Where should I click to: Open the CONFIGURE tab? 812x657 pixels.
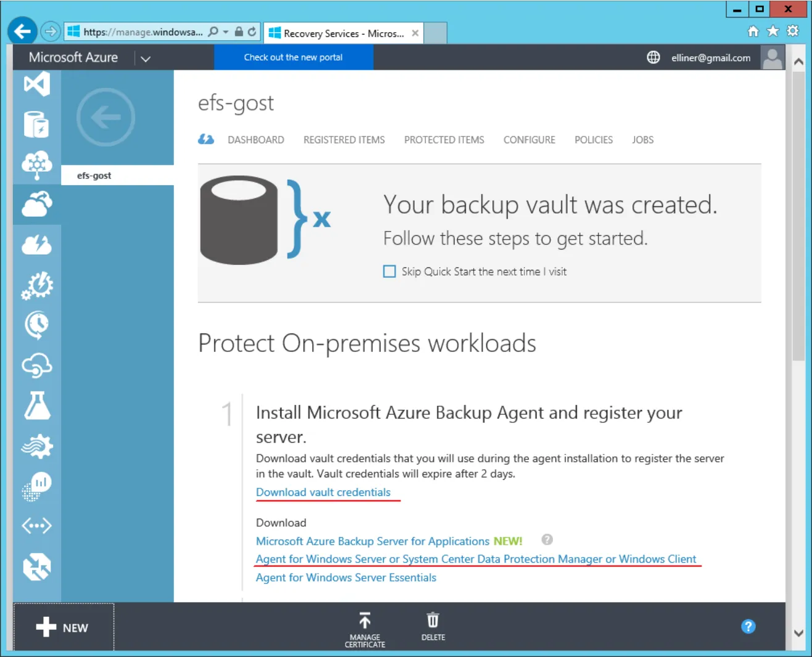[529, 140]
